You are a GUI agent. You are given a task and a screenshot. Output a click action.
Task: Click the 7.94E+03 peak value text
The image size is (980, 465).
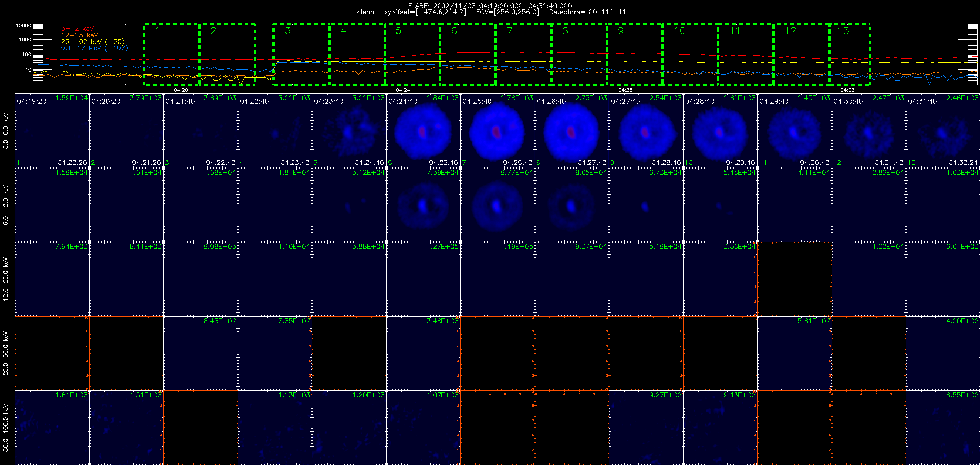[71, 247]
